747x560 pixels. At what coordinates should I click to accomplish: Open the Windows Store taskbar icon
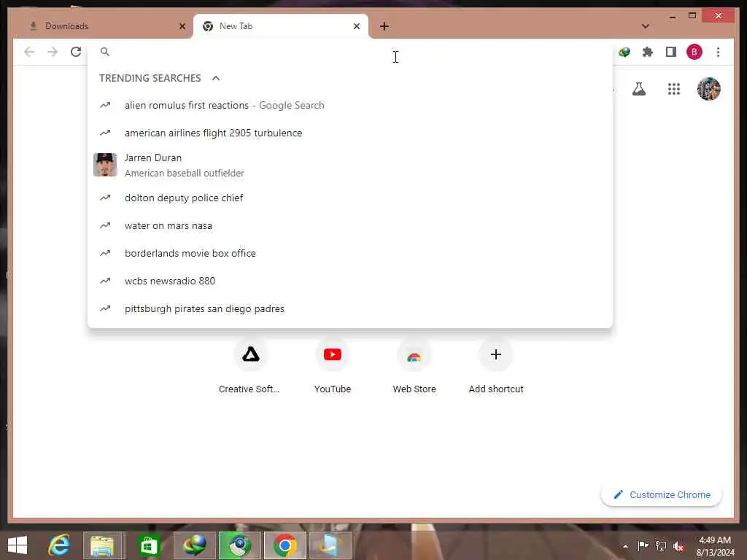point(149,545)
